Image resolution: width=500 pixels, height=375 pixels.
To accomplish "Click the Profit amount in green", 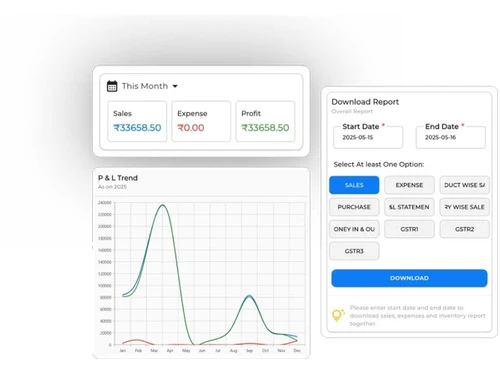I will 265,128.
